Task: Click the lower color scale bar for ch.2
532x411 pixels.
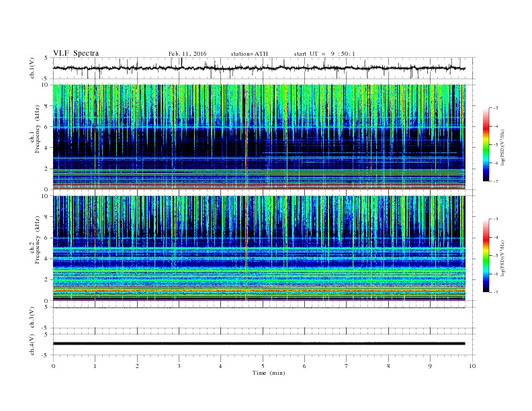Action: point(486,256)
